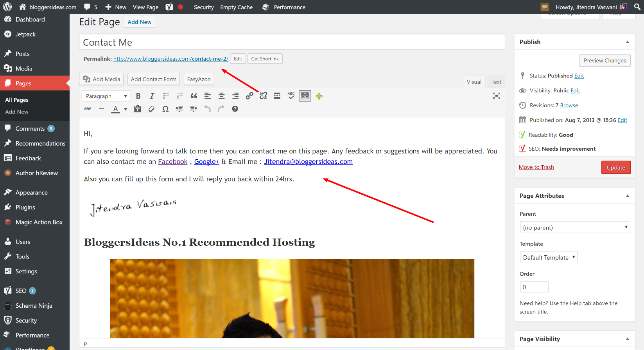Click the Order input field
644x350 pixels.
[534, 287]
